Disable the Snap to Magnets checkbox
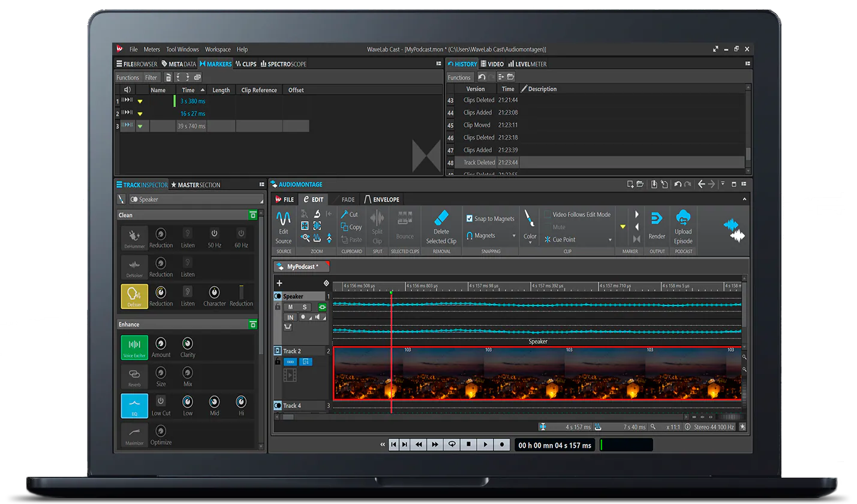 (470, 218)
